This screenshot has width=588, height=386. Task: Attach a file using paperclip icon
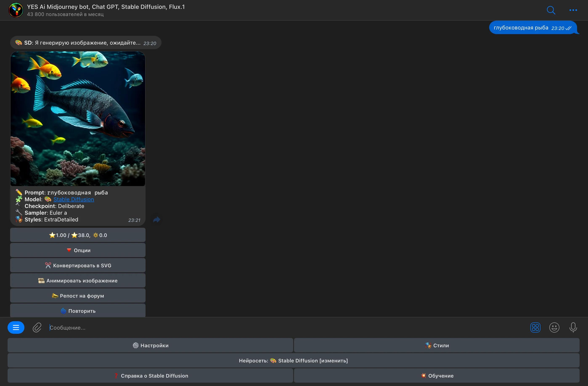click(x=37, y=327)
